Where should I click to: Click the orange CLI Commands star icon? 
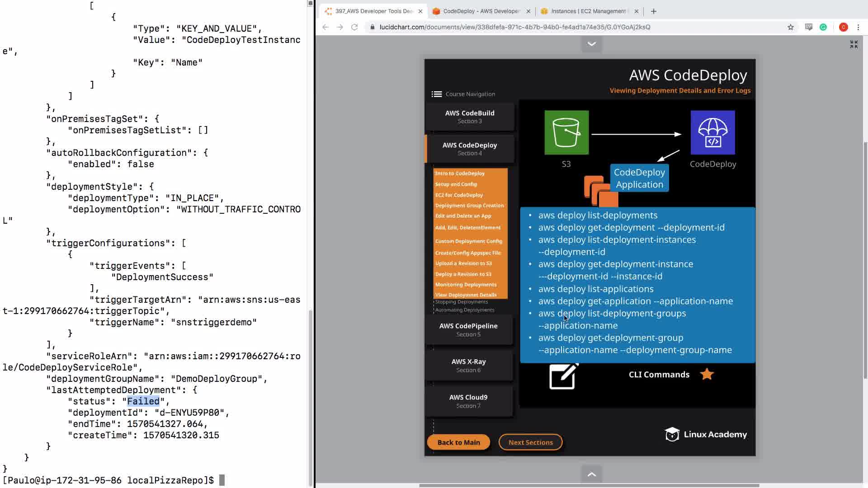pos(707,374)
